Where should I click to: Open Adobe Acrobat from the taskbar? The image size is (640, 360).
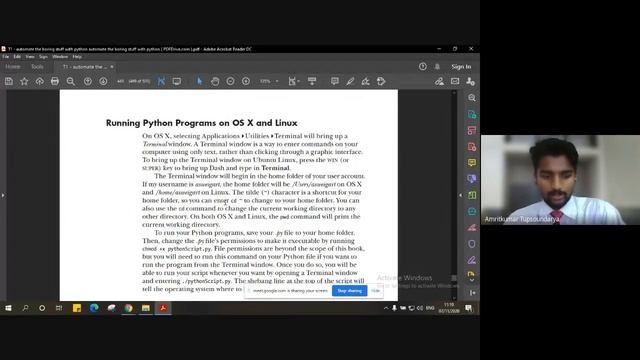click(x=163, y=308)
